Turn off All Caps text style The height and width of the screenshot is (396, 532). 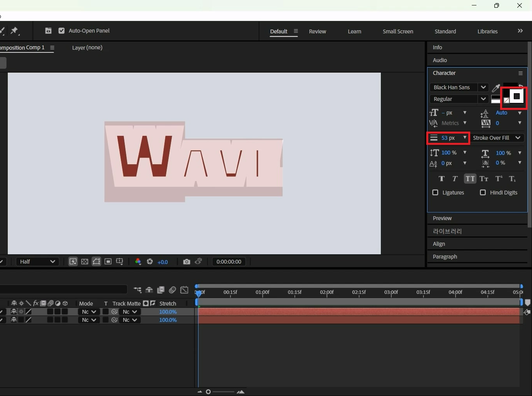[470, 179]
